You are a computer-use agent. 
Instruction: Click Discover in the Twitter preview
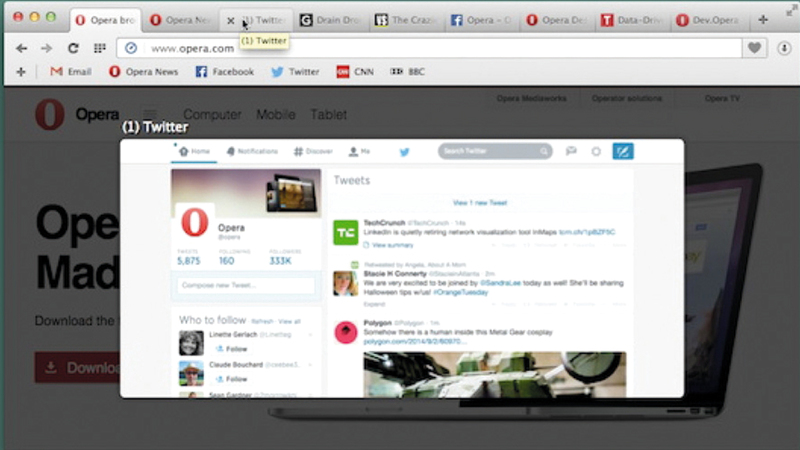pos(313,152)
